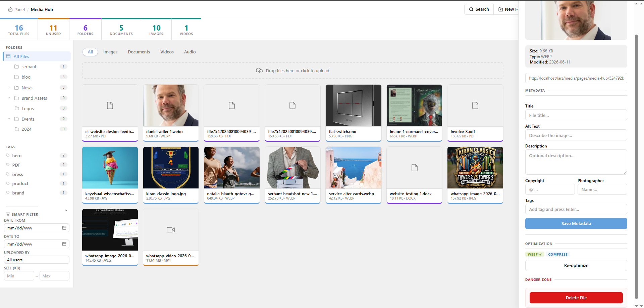Image resolution: width=644 pixels, height=308 pixels.
Task: Select the kiran_classic_logo.jpg thumbnail
Action: 171,168
